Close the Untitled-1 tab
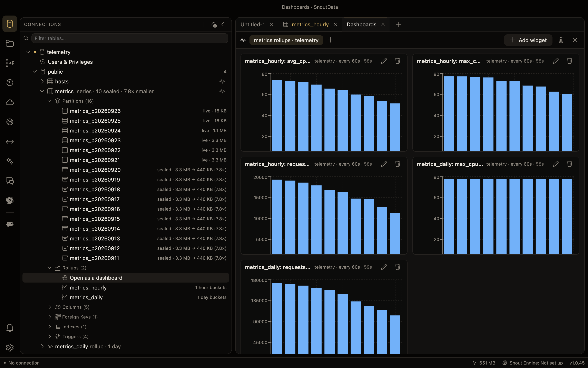The image size is (588, 368). 272,25
